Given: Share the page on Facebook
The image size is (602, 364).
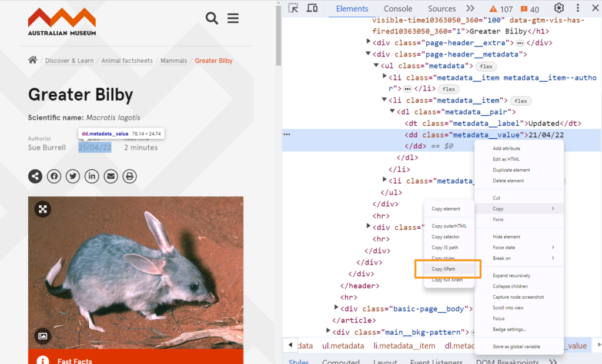Looking at the screenshot, I should coord(53,176).
